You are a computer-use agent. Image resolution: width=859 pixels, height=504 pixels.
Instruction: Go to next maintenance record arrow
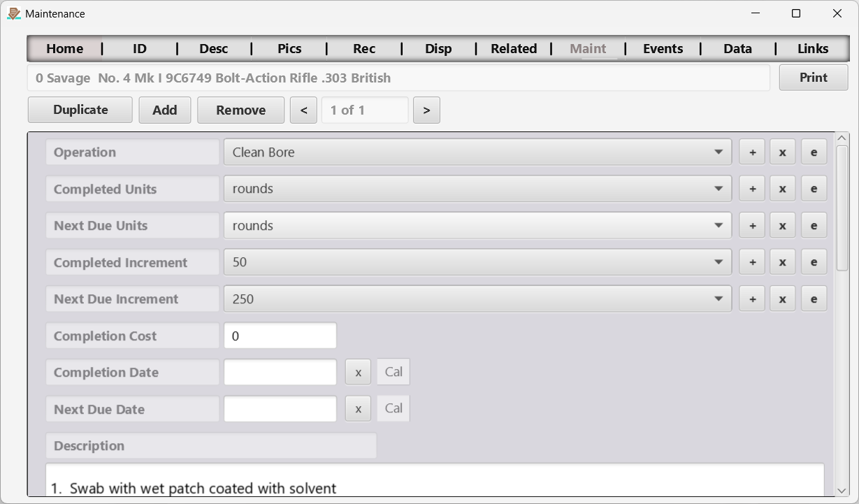426,110
